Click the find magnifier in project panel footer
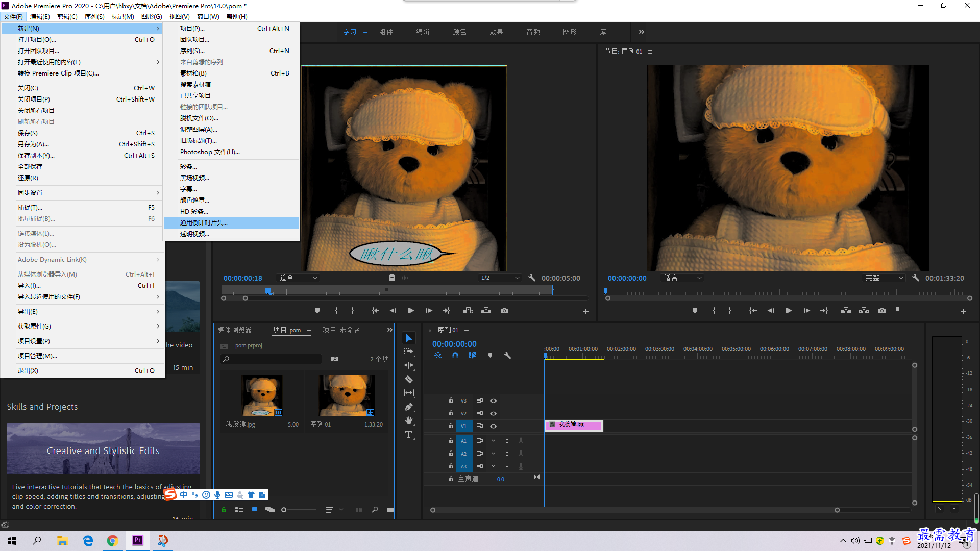980x551 pixels. point(375,510)
